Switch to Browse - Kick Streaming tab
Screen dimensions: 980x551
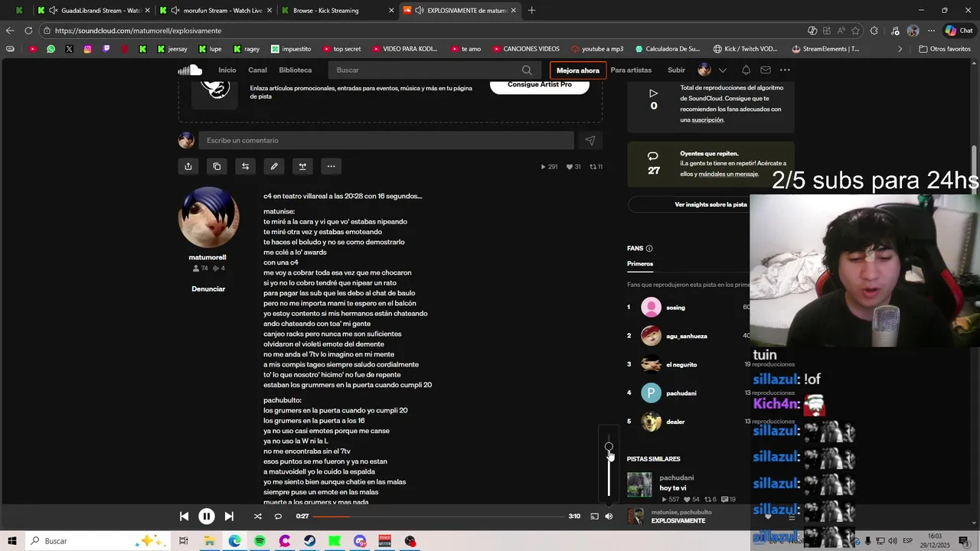click(x=337, y=11)
